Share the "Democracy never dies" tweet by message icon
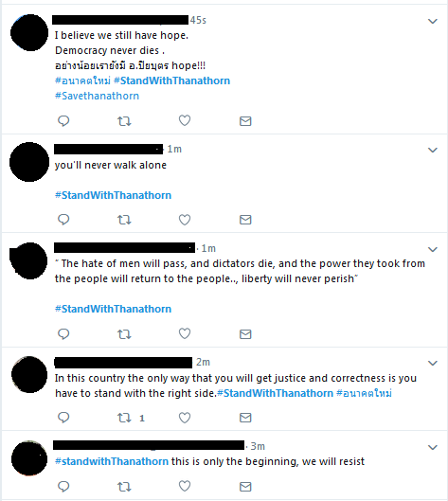This screenshot has width=448, height=501. point(245,121)
